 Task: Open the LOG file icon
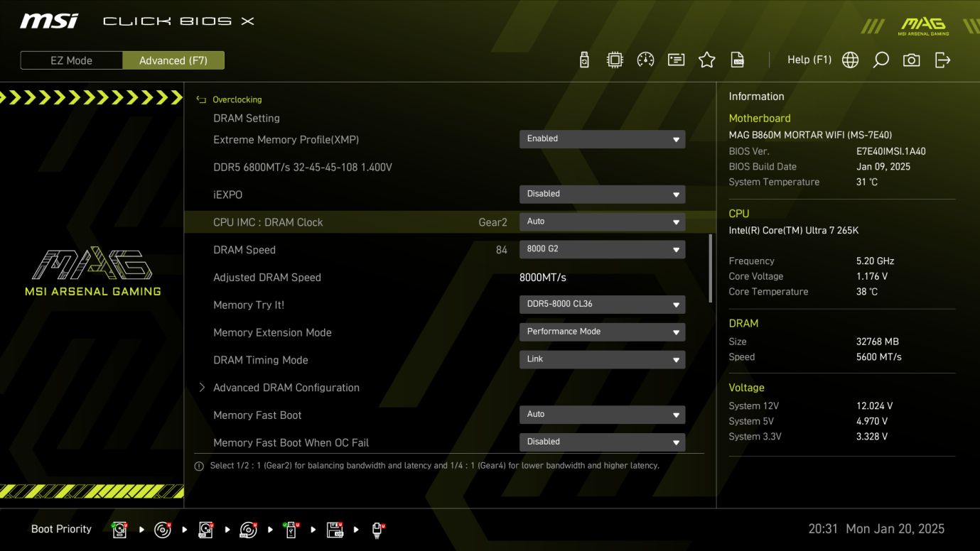[x=738, y=60]
